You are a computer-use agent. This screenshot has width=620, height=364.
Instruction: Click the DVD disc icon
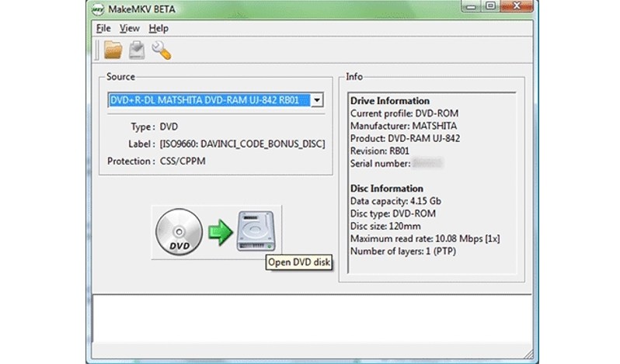coord(178,232)
